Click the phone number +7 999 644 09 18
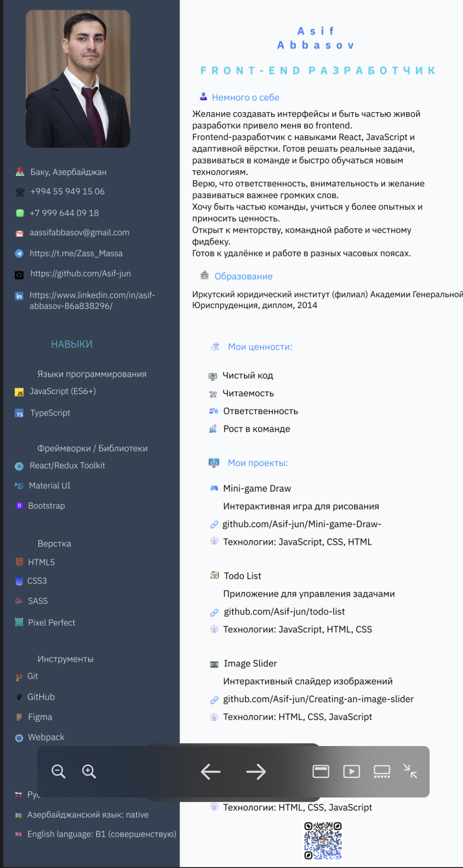This screenshot has height=868, width=463. coord(64,213)
